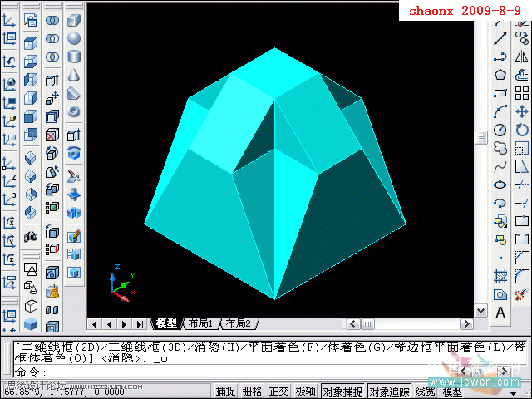The height and width of the screenshot is (399, 532).
Task: Toggle 栅格 grid display
Action: tap(252, 392)
